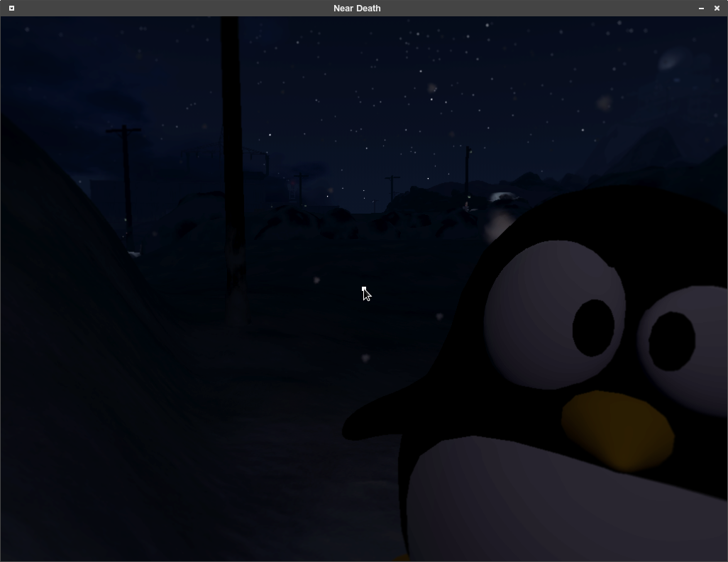Image resolution: width=728 pixels, height=562 pixels.
Task: Click the penguin's orange beak
Action: point(617,431)
